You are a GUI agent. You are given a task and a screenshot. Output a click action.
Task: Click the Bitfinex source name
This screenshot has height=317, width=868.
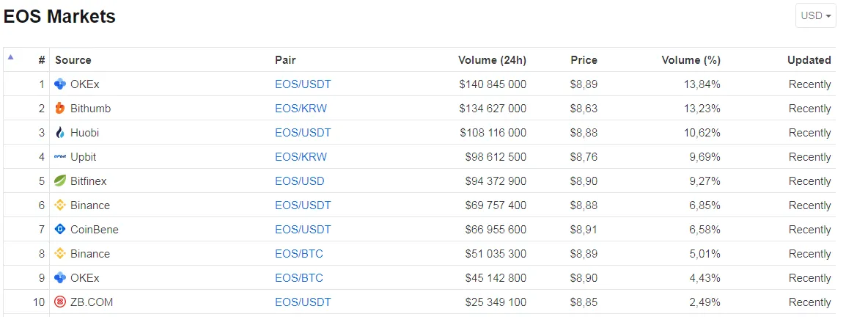tap(89, 181)
